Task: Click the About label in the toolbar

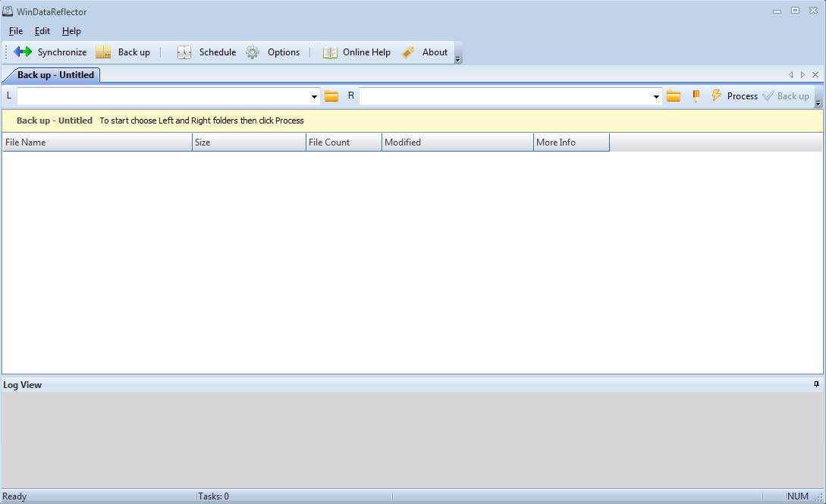Action: click(x=435, y=52)
